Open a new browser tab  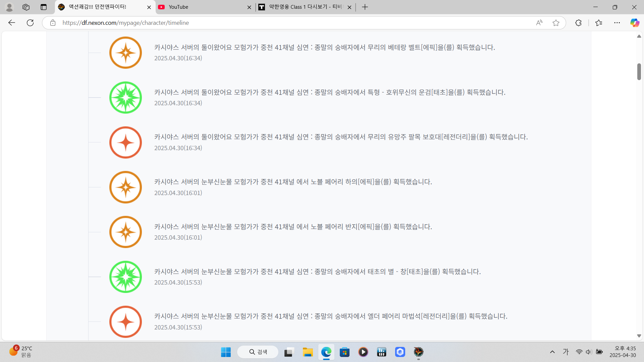click(x=365, y=7)
